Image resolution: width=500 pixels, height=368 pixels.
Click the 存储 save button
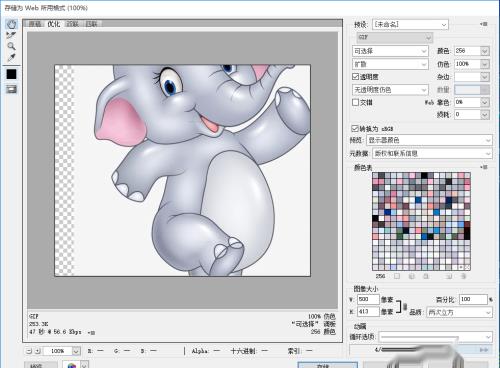coord(327,365)
